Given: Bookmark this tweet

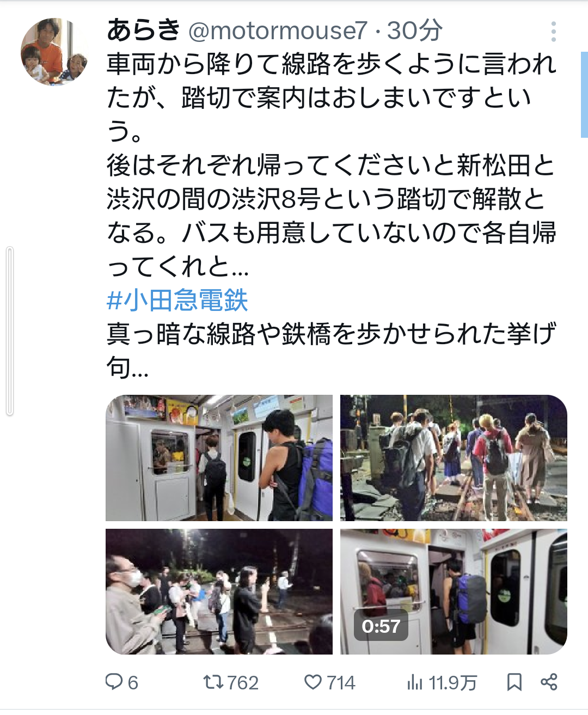Looking at the screenshot, I should (514, 682).
